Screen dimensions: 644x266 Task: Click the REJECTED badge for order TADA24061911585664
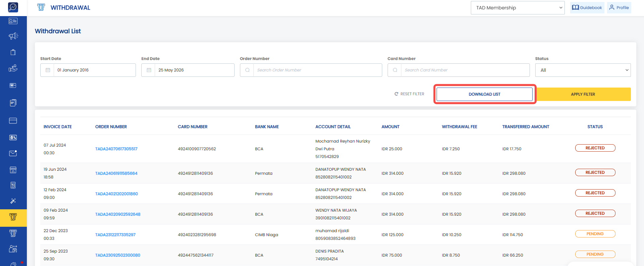pyautogui.click(x=595, y=172)
